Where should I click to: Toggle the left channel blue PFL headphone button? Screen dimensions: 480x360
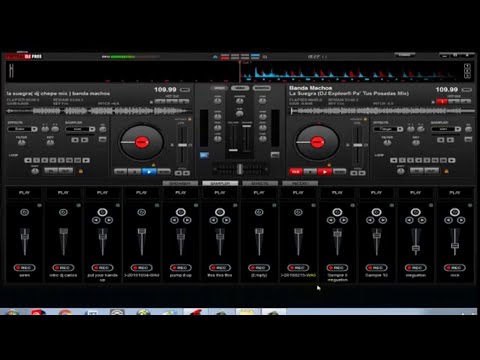point(204,155)
